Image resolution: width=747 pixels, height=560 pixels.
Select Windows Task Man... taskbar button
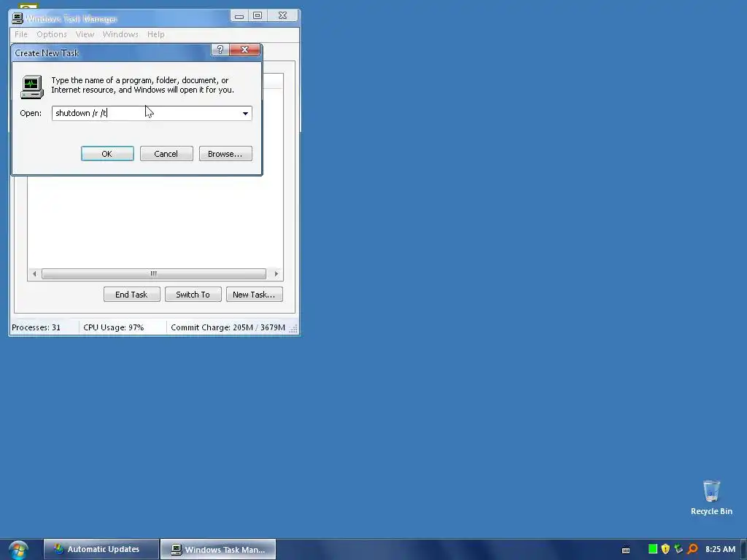pos(218,550)
